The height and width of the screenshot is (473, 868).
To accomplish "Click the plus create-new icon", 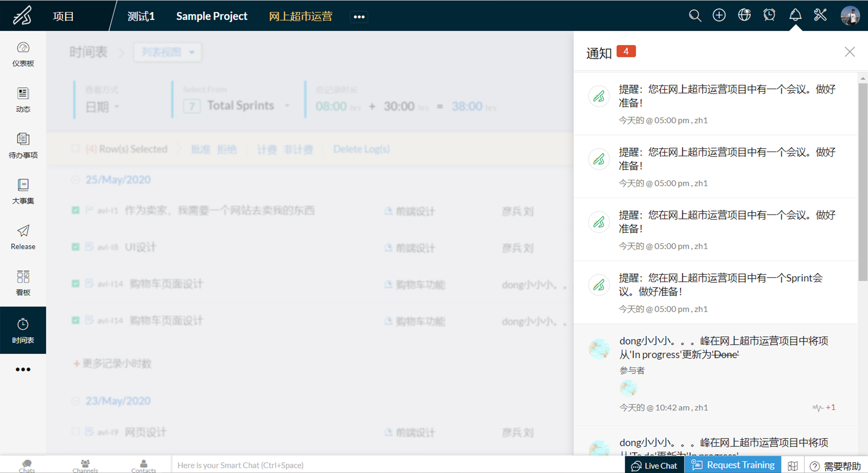I will click(719, 16).
